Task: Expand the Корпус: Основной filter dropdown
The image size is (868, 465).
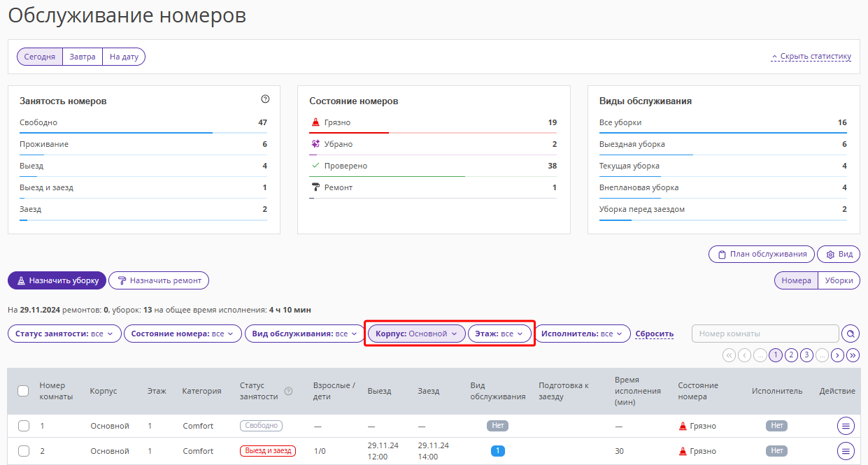Action: coord(415,334)
